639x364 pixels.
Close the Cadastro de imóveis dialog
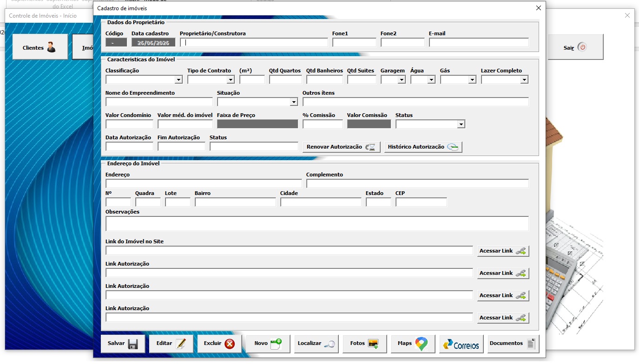point(539,8)
